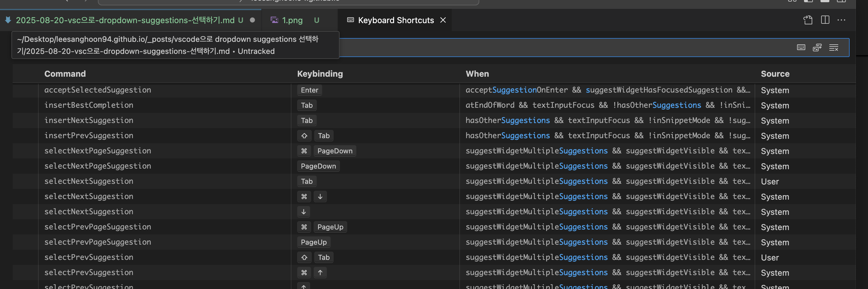Click the Command column header
868x289 pixels.
pyautogui.click(x=65, y=74)
